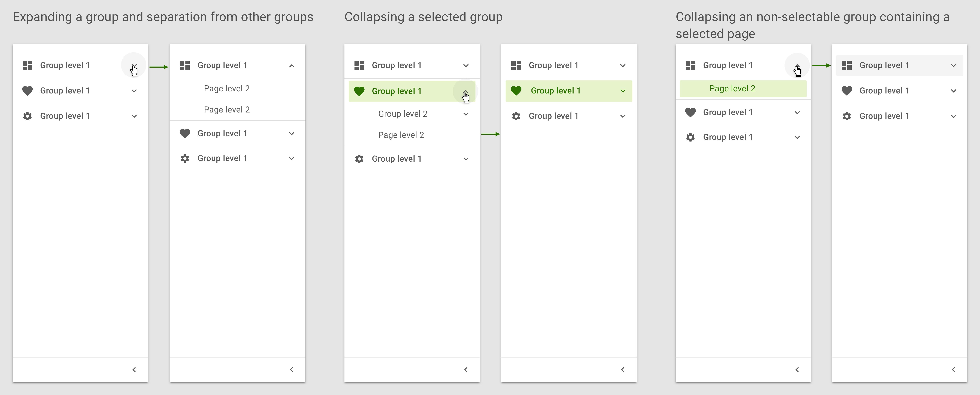
Task: Expand dashboard group chevron in third panel
Action: [x=466, y=65]
